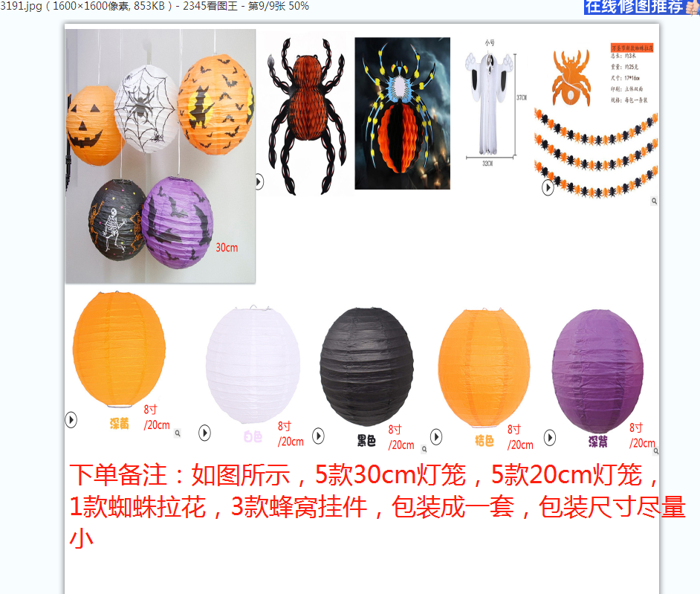
Task: Select the blue and yellow spider picture
Action: pos(402,113)
